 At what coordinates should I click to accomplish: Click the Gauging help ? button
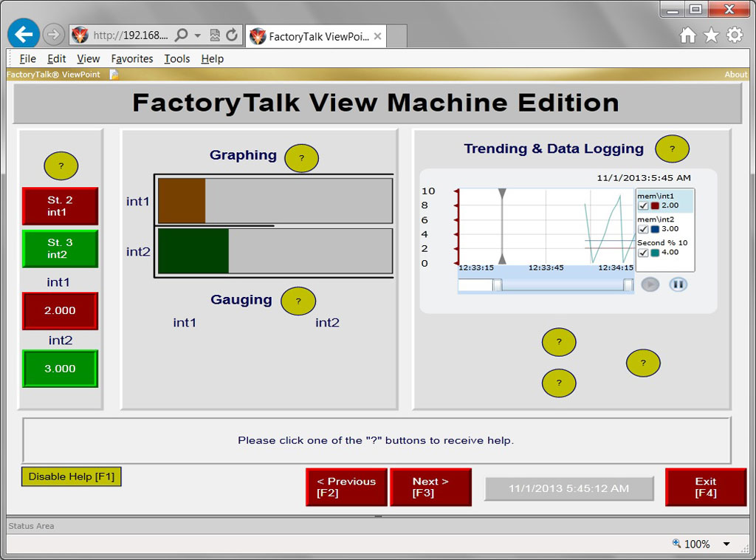[x=298, y=301]
